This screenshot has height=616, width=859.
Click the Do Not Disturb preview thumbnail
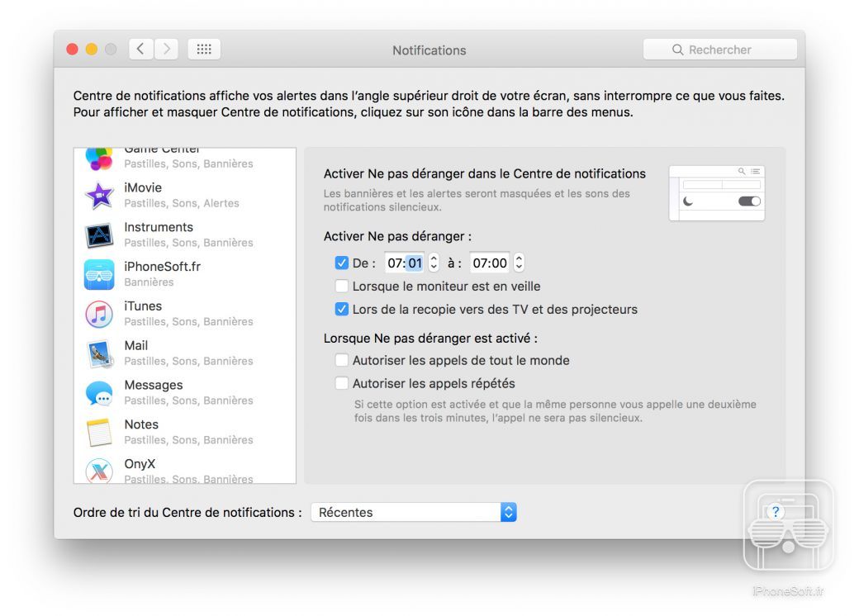tap(717, 193)
